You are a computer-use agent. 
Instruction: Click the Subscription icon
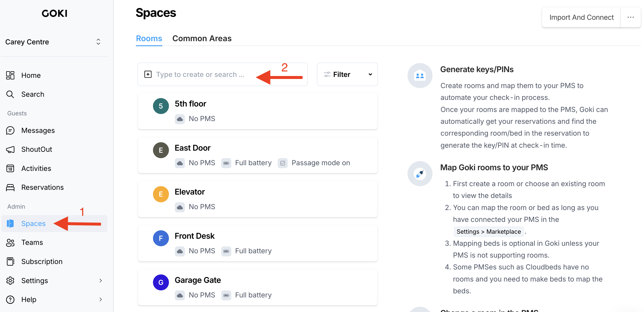point(10,261)
